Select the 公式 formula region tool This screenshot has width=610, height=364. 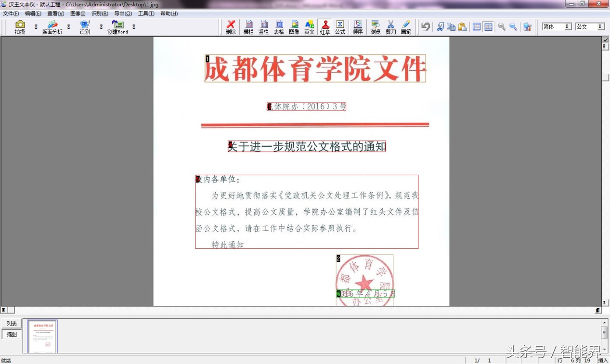340,27
